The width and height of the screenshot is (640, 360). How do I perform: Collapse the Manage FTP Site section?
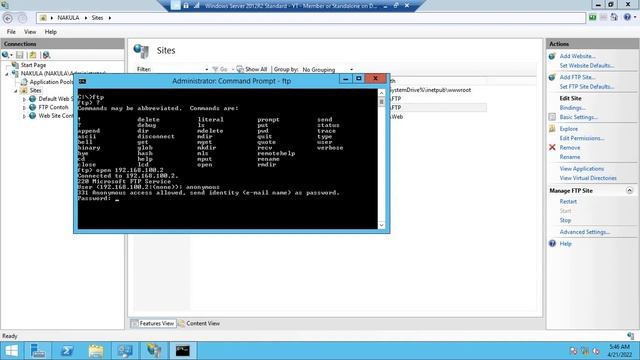[x=629, y=191]
